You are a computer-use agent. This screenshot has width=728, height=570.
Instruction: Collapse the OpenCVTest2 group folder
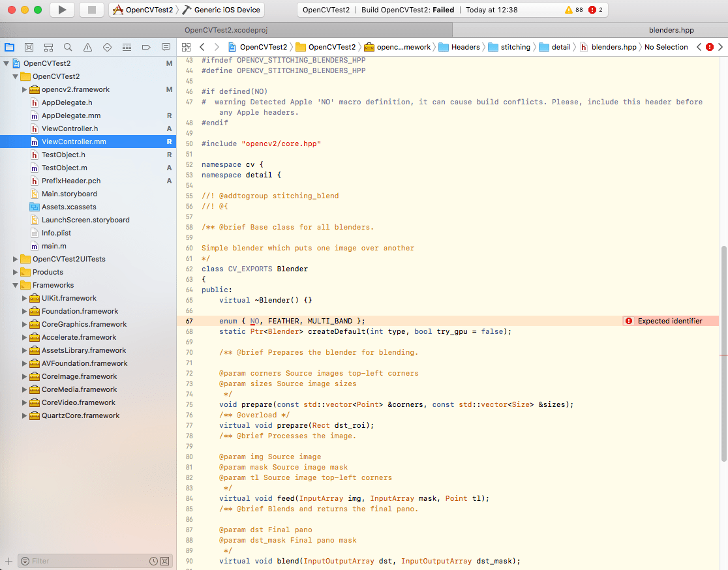(x=15, y=76)
